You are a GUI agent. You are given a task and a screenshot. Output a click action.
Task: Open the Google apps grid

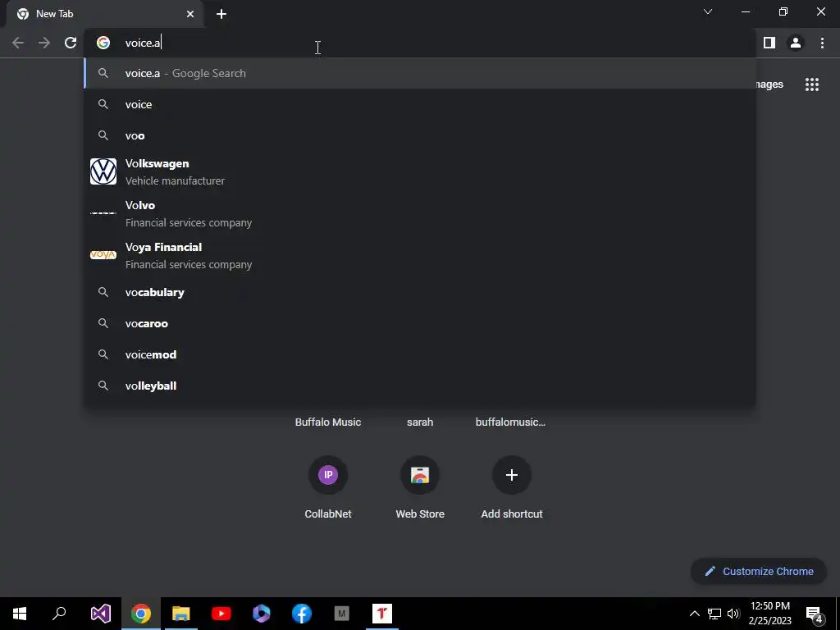pos(812,84)
